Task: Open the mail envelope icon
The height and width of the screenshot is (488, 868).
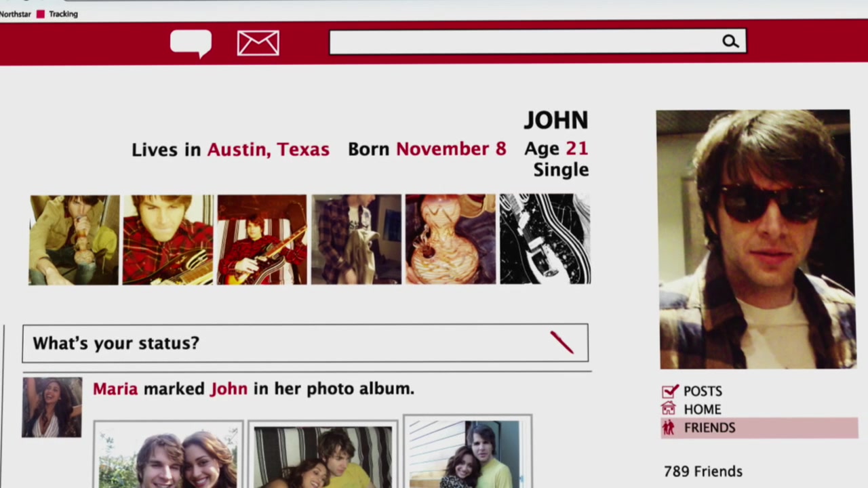Action: click(258, 43)
